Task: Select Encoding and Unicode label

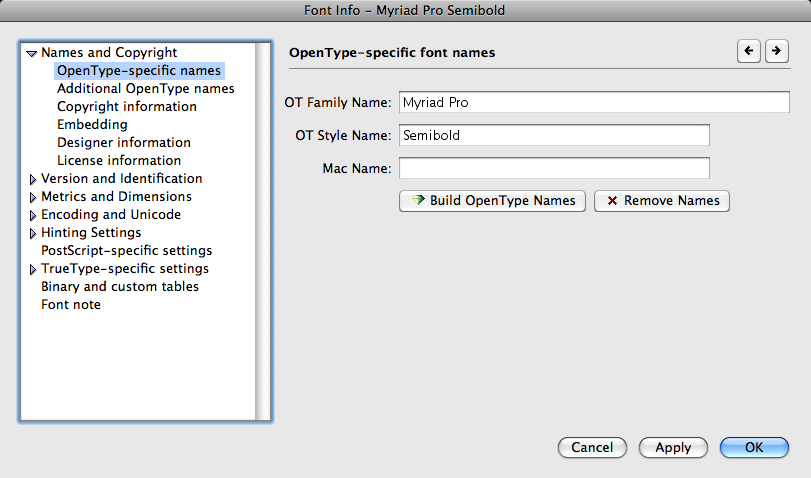Action: pos(111,215)
